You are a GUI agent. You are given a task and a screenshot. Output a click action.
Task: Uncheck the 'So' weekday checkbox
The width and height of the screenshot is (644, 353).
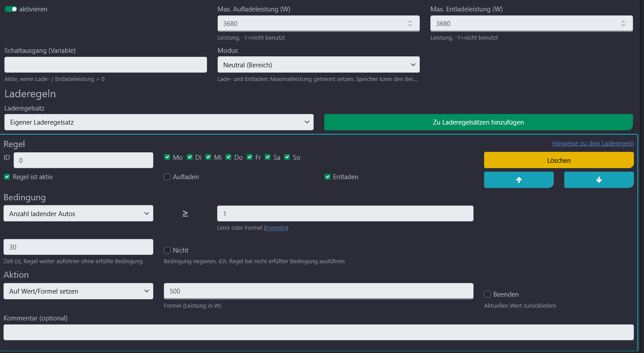click(x=287, y=157)
